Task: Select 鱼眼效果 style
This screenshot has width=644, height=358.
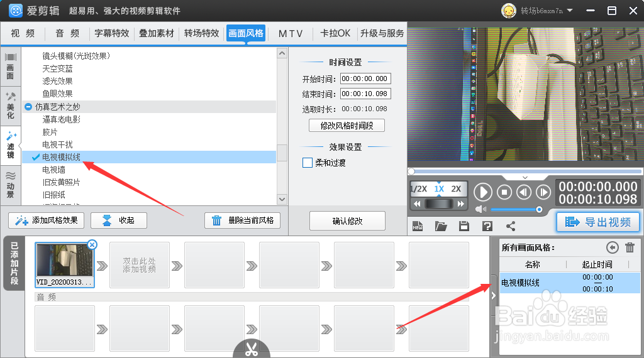Action: (x=57, y=94)
